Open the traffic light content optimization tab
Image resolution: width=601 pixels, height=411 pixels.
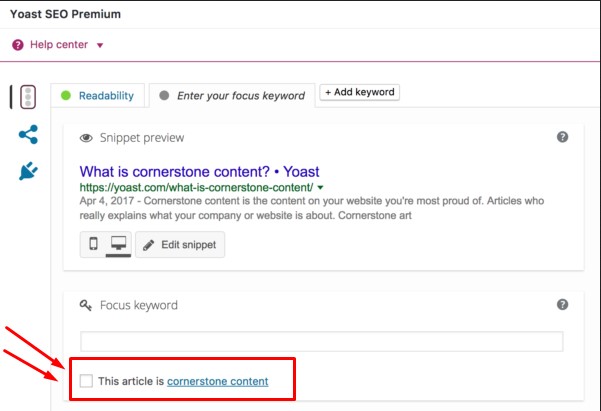pyautogui.click(x=27, y=97)
